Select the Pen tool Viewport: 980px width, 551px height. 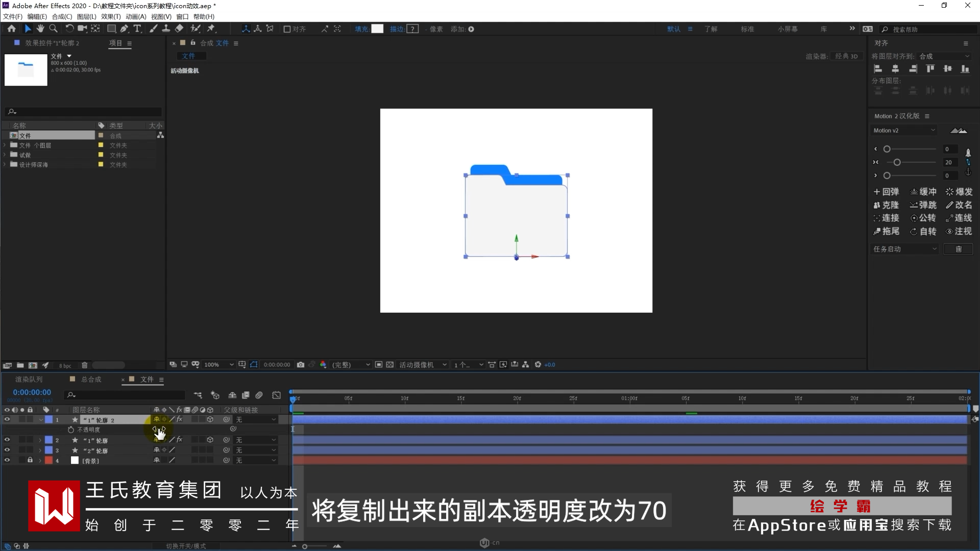pyautogui.click(x=124, y=29)
